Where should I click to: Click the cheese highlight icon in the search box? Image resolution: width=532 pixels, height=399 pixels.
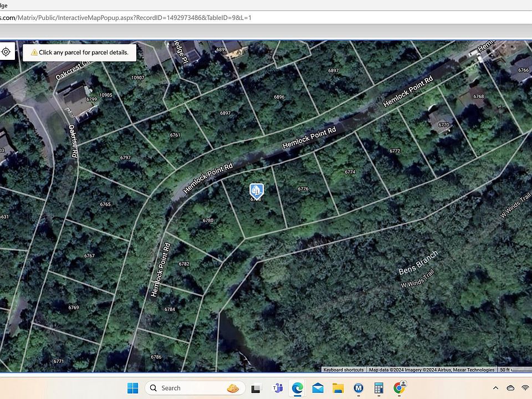(233, 388)
